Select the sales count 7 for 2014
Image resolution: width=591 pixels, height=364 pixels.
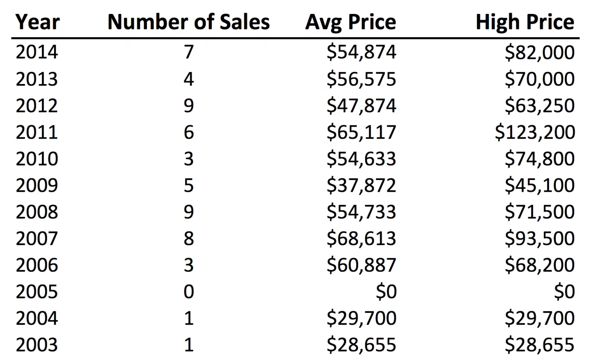click(188, 52)
